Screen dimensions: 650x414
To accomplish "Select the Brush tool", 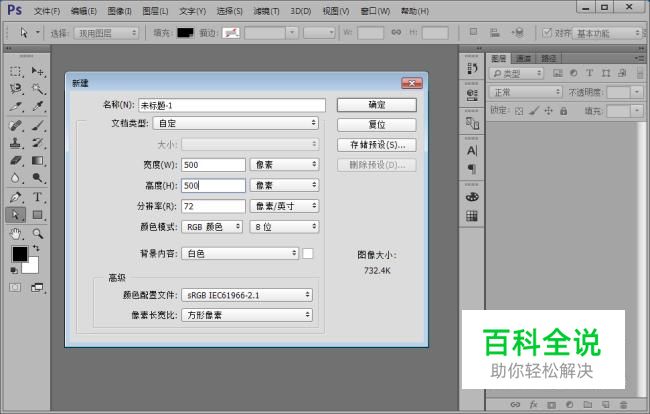I will [x=38, y=125].
